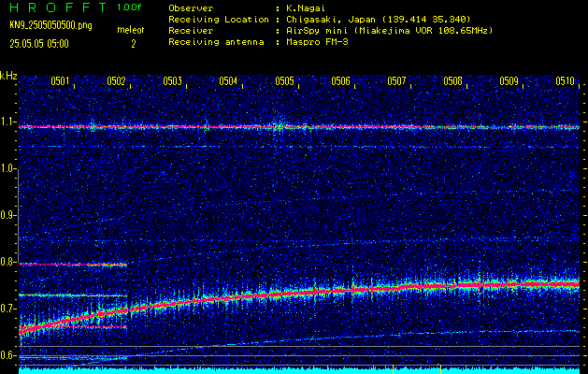Click the 1.00f version text
Viewport: 588px width, 374px height.
[x=129, y=7]
